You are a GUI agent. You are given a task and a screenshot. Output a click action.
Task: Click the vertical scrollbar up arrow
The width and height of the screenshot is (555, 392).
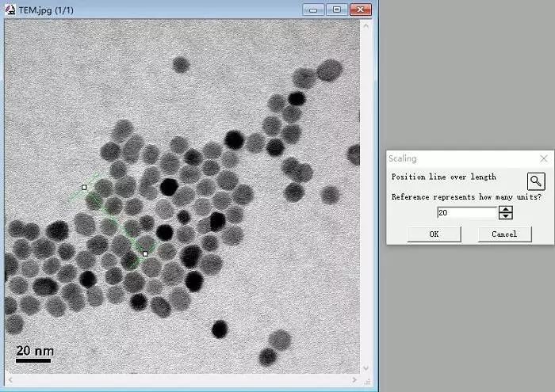point(366,26)
